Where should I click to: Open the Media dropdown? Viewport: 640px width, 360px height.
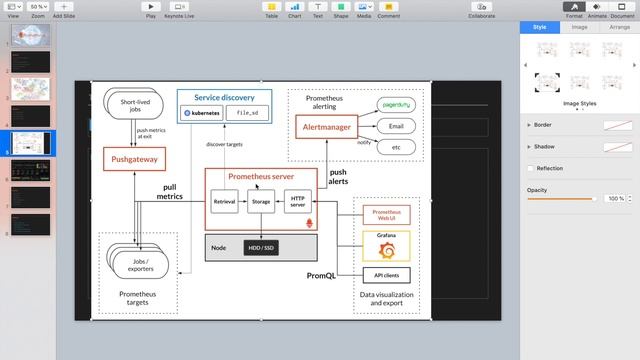point(364,7)
